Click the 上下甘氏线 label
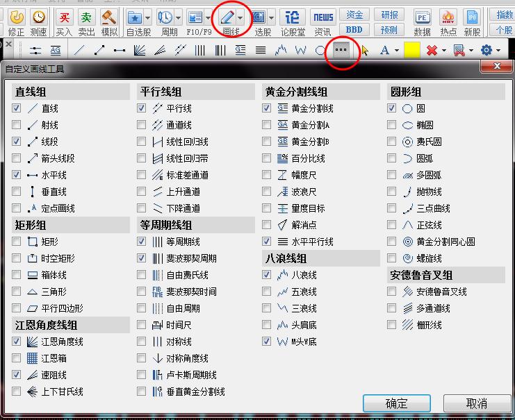This screenshot has height=420, width=515. pos(62,392)
